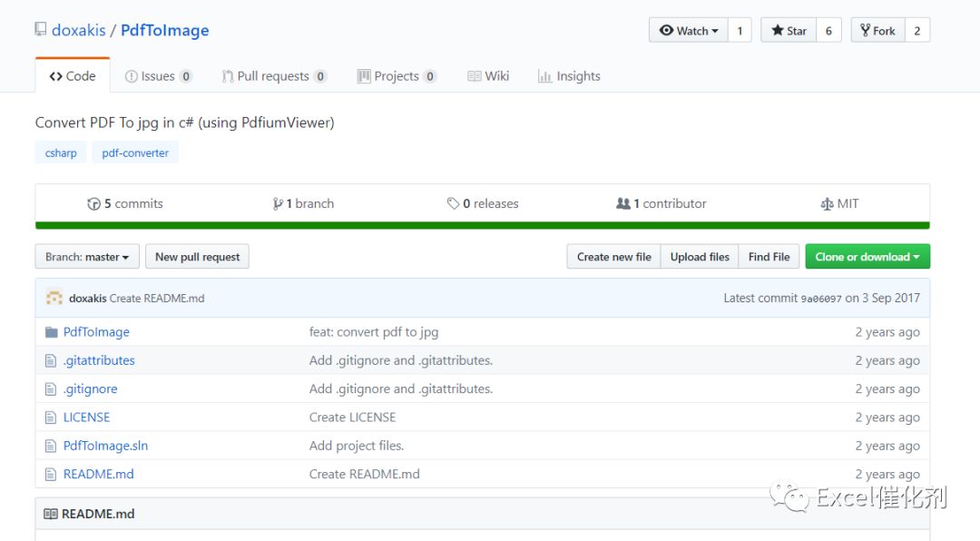Image resolution: width=980 pixels, height=541 pixels.
Task: Click the LICENSE file icon
Action: (x=51, y=418)
